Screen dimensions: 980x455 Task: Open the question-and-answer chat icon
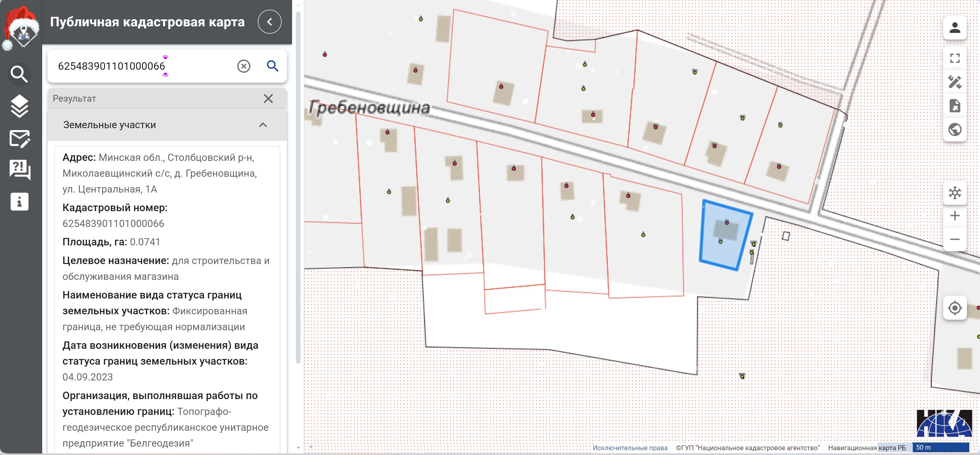19,170
